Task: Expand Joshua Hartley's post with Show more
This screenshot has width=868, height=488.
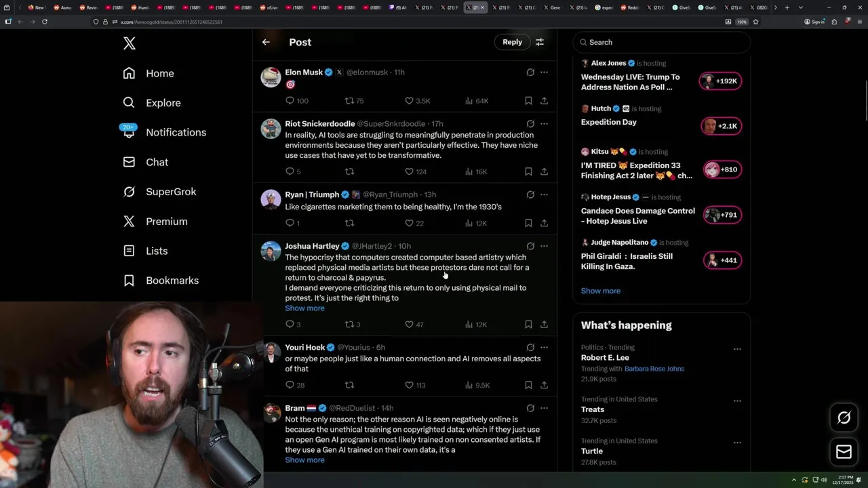Action: 304,308
